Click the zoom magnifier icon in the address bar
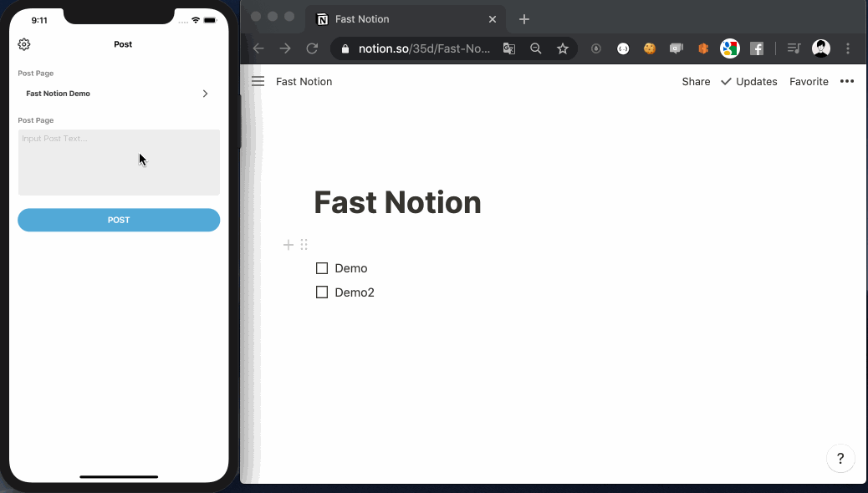Screen dimensions: 868x493 point(535,48)
